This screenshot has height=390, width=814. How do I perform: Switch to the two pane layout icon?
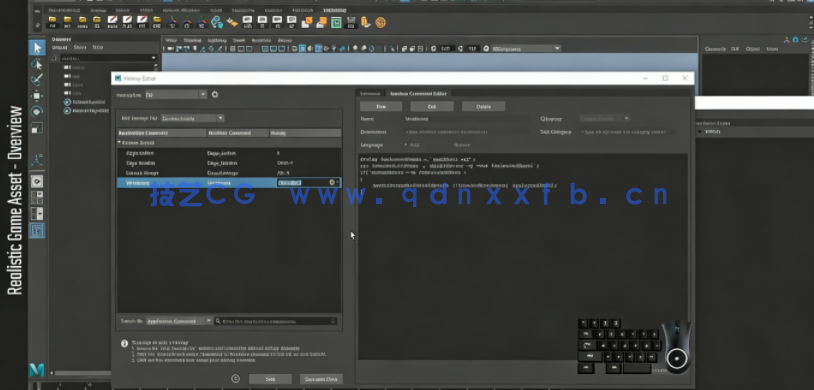point(37,213)
